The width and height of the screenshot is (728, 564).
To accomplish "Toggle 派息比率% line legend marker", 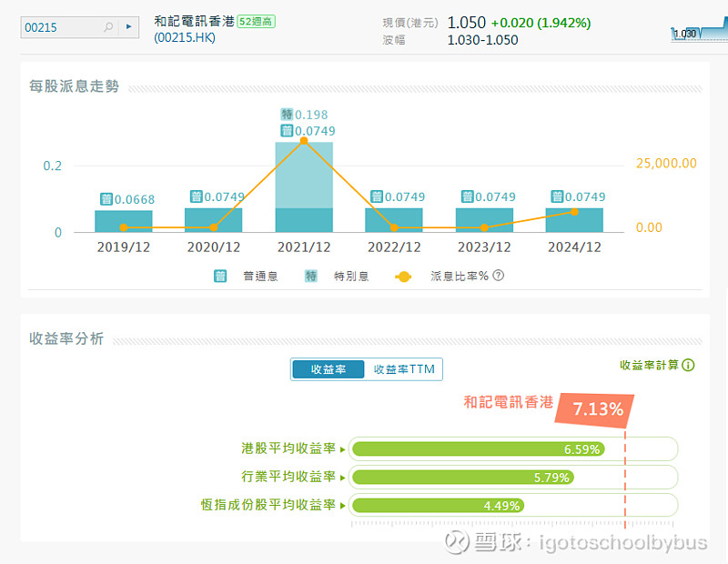I will click(x=404, y=276).
